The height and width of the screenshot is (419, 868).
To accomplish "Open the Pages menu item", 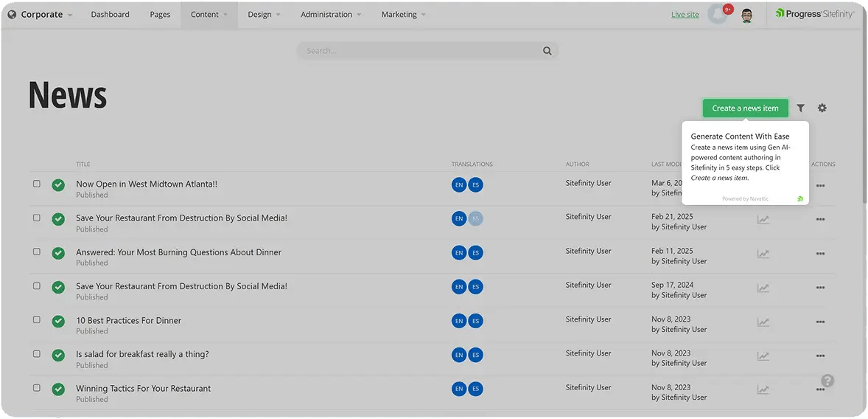I will [160, 15].
